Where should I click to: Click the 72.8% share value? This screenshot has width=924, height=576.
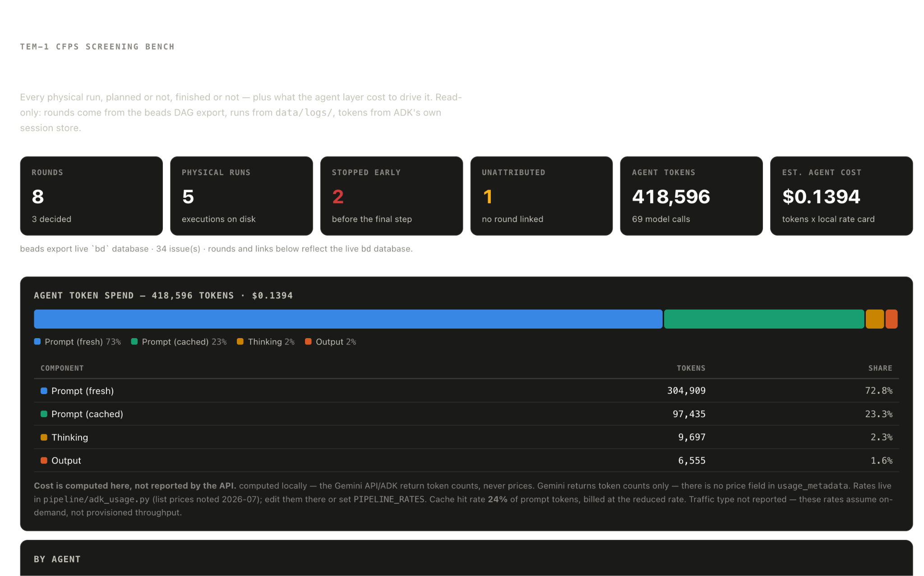(x=878, y=390)
